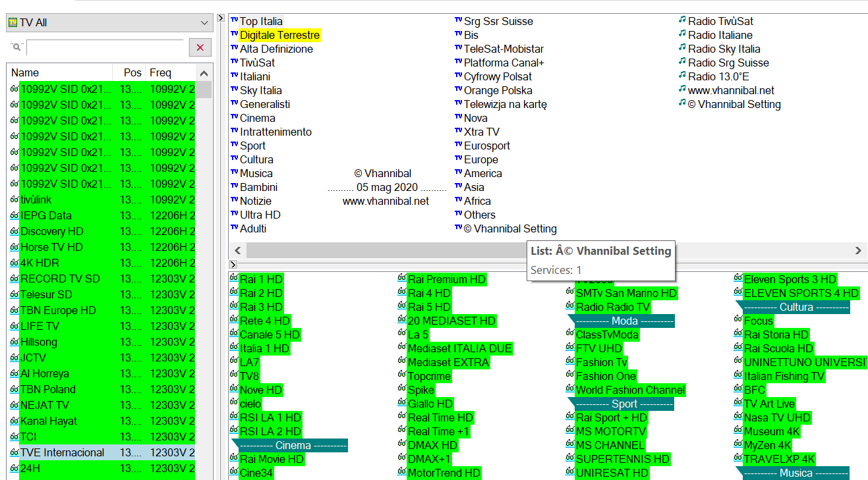The image size is (868, 480).
Task: Open the TV All source dropdown
Action: click(203, 22)
